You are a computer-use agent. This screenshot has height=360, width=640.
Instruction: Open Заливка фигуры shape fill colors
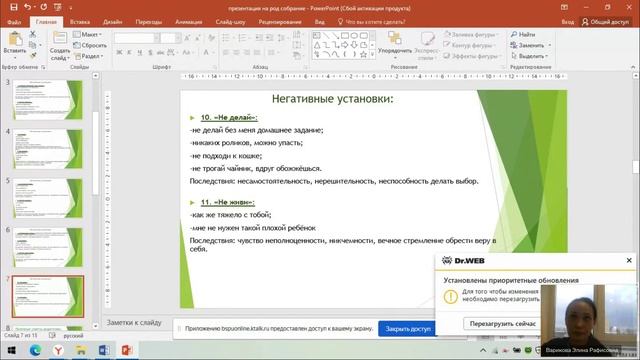(x=470, y=34)
